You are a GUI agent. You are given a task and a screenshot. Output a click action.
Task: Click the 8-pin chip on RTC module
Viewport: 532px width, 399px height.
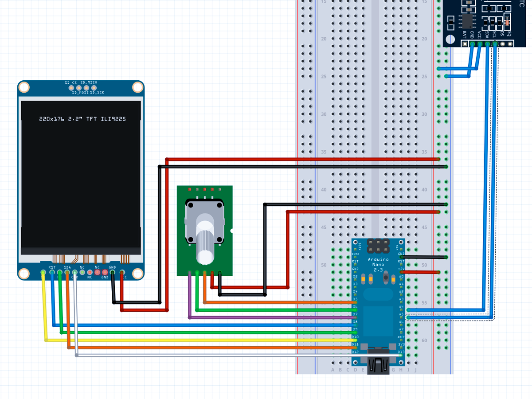(x=468, y=21)
